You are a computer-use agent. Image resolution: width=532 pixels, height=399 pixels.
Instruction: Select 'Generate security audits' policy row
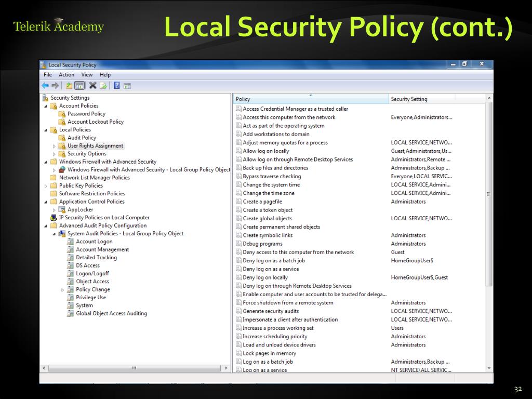344,311
